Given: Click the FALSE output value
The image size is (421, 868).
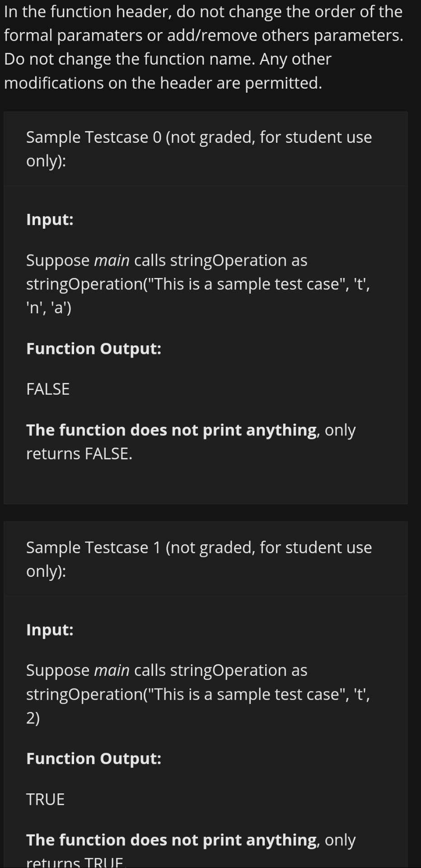Looking at the screenshot, I should [48, 389].
